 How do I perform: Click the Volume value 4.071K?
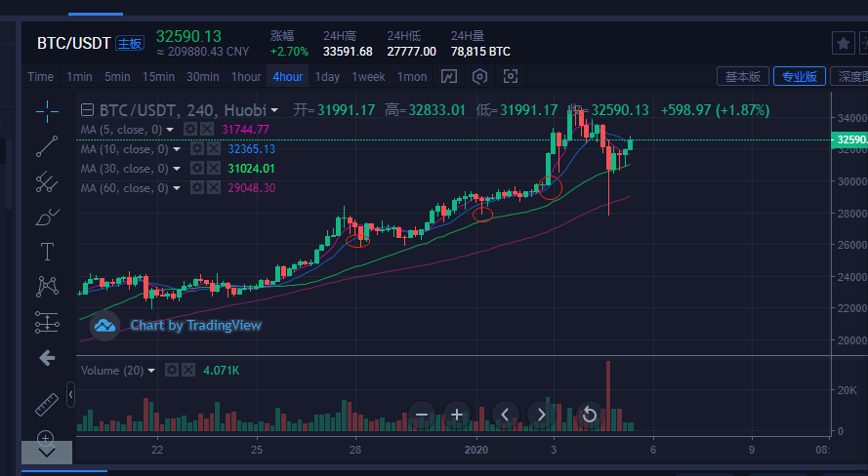click(221, 370)
